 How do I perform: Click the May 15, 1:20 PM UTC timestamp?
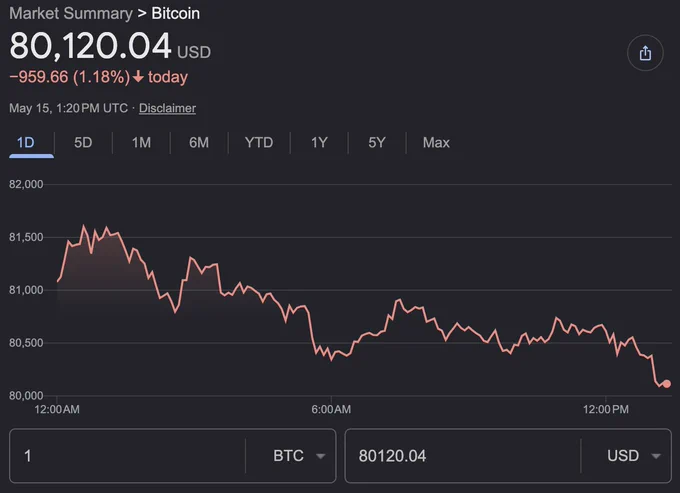click(x=69, y=108)
